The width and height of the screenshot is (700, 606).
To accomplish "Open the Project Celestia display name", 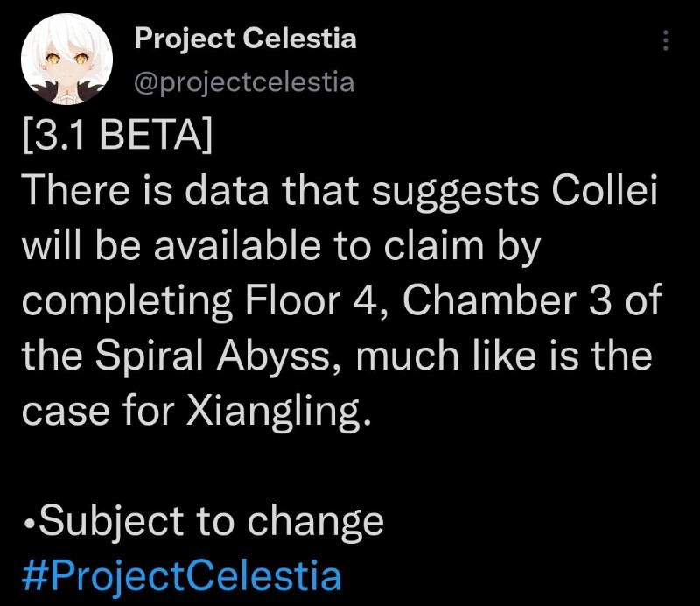I will tap(245, 39).
